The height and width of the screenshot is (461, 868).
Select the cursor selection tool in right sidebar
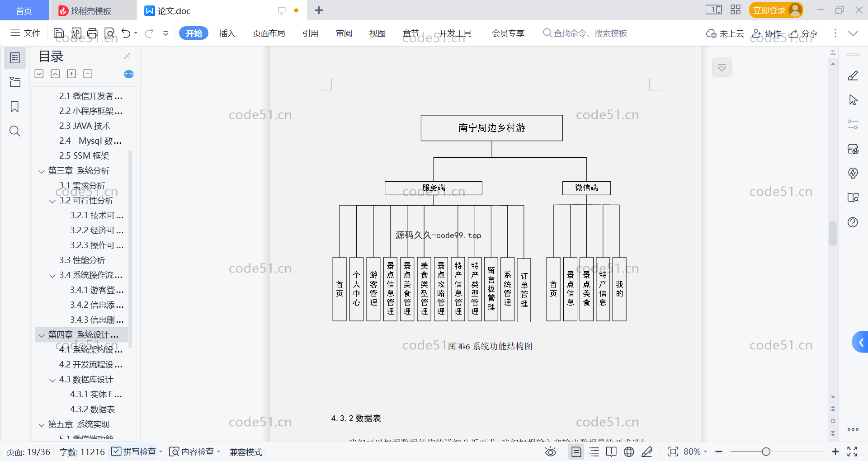click(x=853, y=100)
